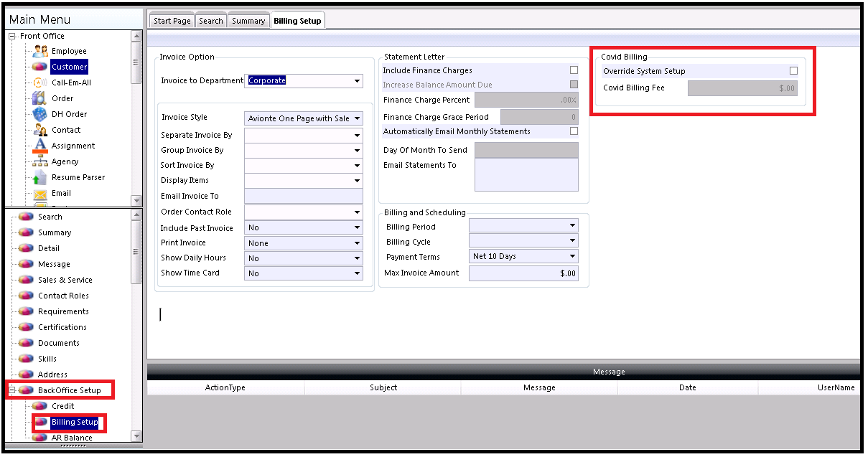Open the Billing Period dropdown
The image size is (868, 457).
tap(572, 227)
